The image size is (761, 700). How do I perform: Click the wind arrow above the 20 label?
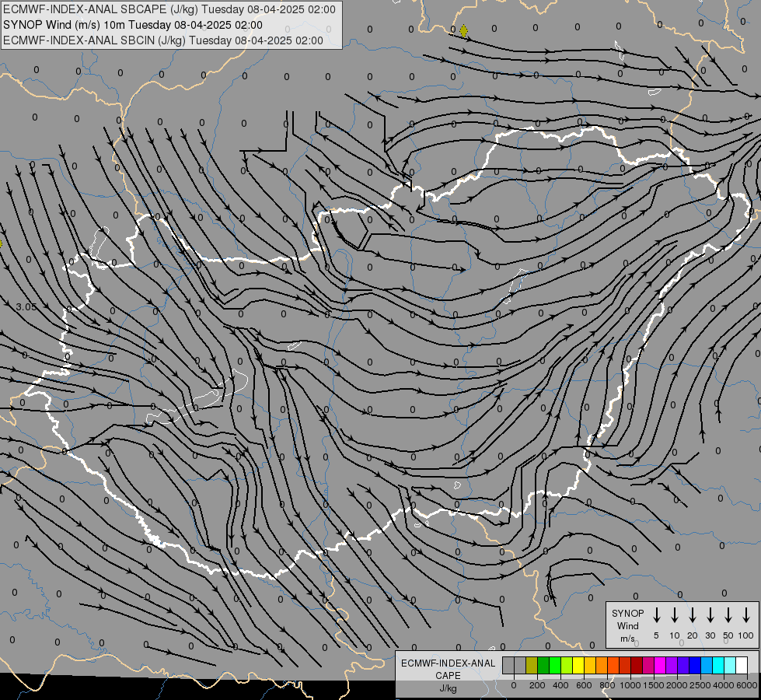(x=693, y=615)
